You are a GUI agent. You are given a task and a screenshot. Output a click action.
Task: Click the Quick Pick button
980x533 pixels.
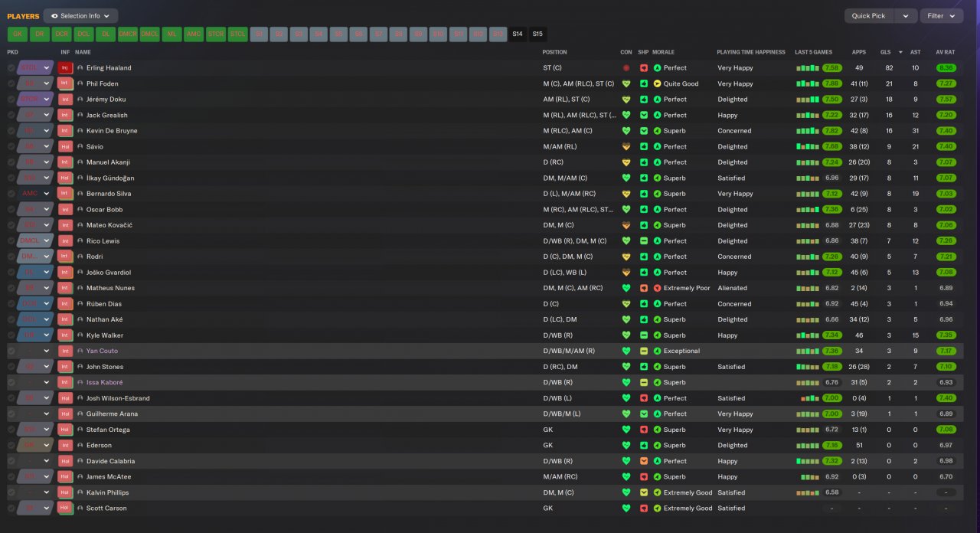click(869, 15)
